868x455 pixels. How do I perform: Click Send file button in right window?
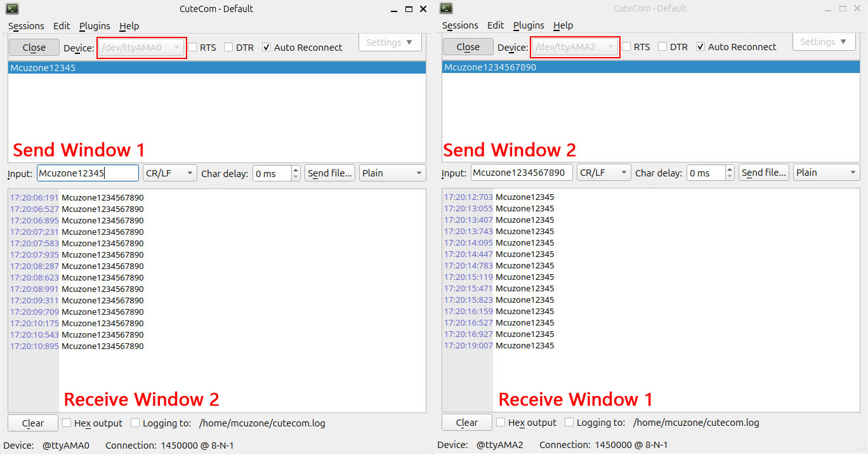pyautogui.click(x=764, y=173)
